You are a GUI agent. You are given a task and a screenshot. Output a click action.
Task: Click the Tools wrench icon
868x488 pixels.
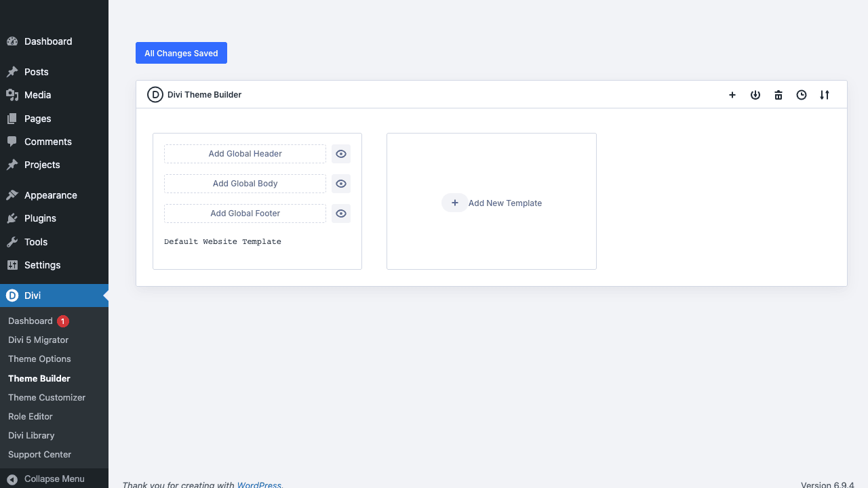(12, 242)
